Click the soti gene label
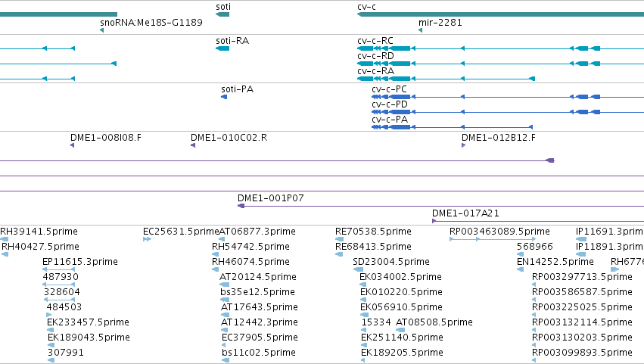The image size is (644, 364). tap(223, 7)
